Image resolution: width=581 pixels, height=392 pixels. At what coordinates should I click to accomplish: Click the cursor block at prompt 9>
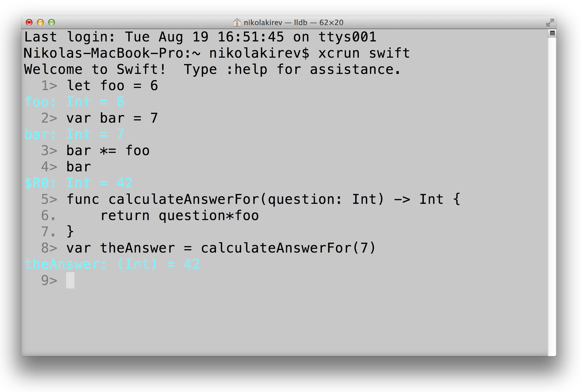pyautogui.click(x=70, y=280)
